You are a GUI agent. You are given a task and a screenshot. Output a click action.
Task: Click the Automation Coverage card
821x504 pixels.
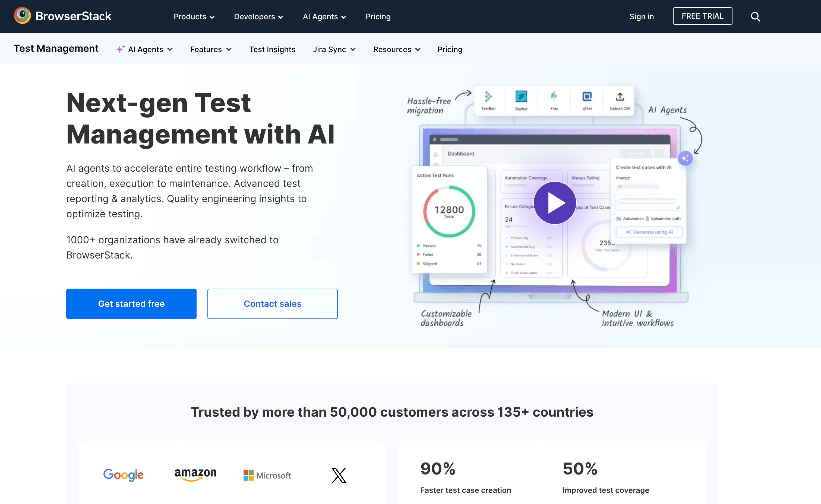point(531,182)
